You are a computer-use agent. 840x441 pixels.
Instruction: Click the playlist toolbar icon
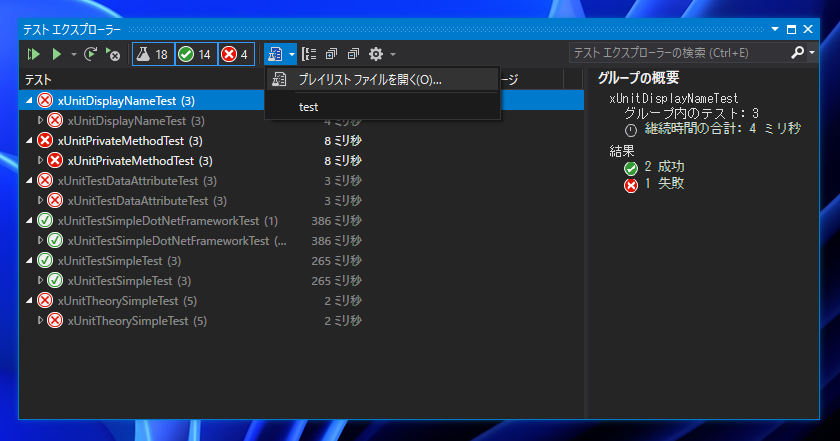click(275, 54)
